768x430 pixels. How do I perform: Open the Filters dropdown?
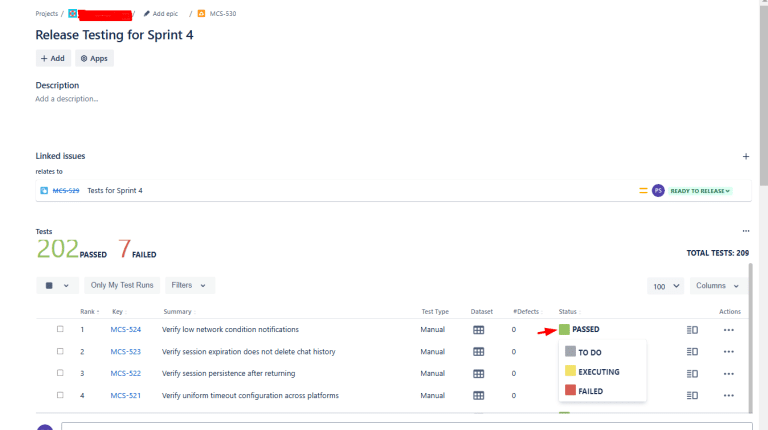pyautogui.click(x=190, y=285)
